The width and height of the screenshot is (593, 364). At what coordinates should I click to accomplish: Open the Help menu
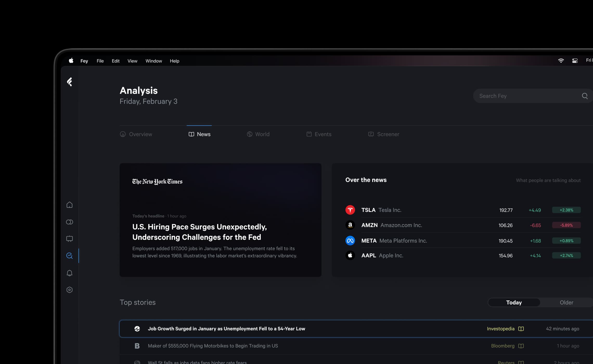[x=175, y=61]
